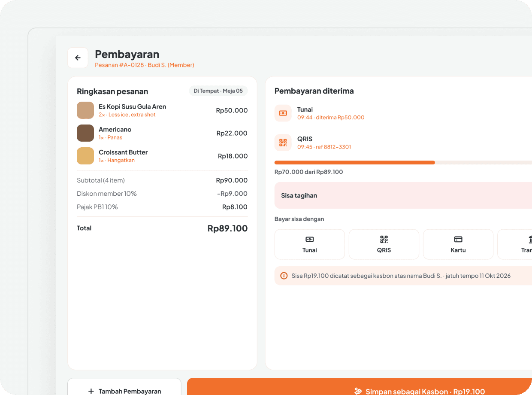Click the order text Pesanan #A-0128 · Budi S. (Member)

pyautogui.click(x=145, y=65)
